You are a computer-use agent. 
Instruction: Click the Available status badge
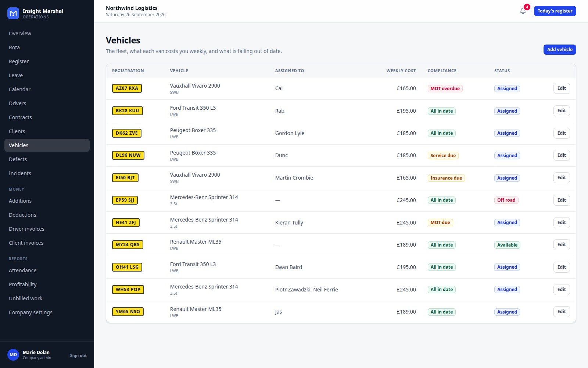coord(507,245)
